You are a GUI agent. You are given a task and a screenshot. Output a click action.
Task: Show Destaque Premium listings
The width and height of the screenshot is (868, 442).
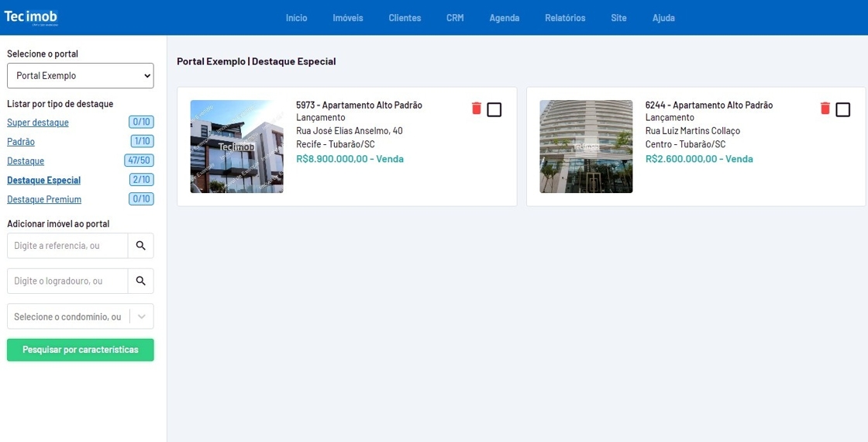click(x=44, y=199)
